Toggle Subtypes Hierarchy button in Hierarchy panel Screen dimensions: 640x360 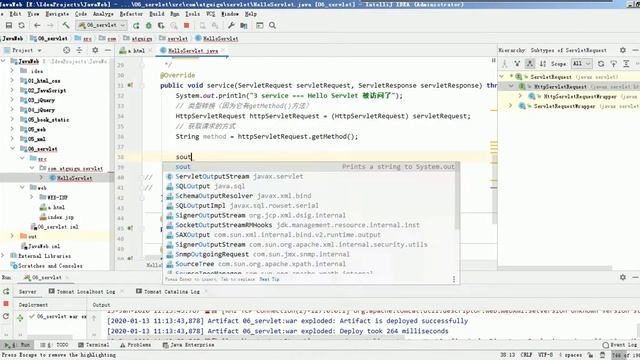tap(530, 64)
